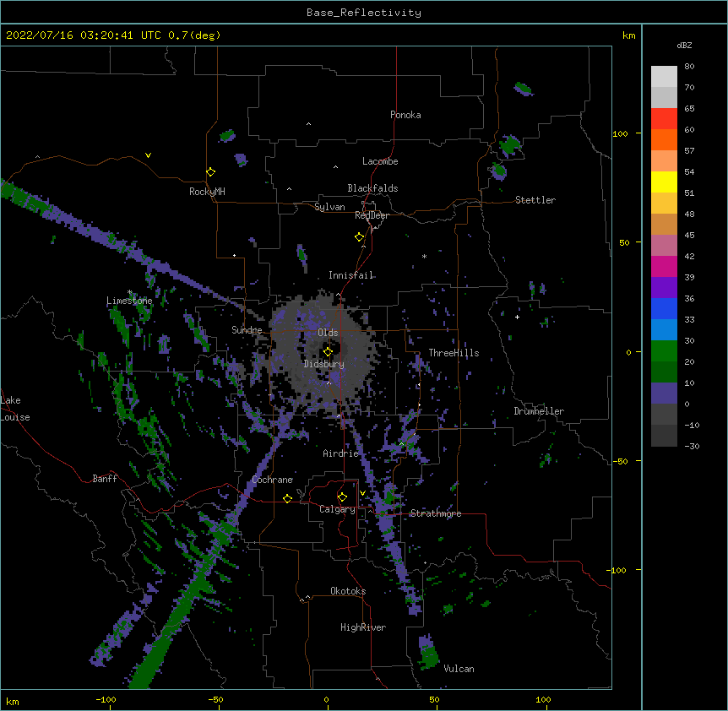Select the Banff label
This screenshot has height=711, width=728.
pyautogui.click(x=105, y=479)
